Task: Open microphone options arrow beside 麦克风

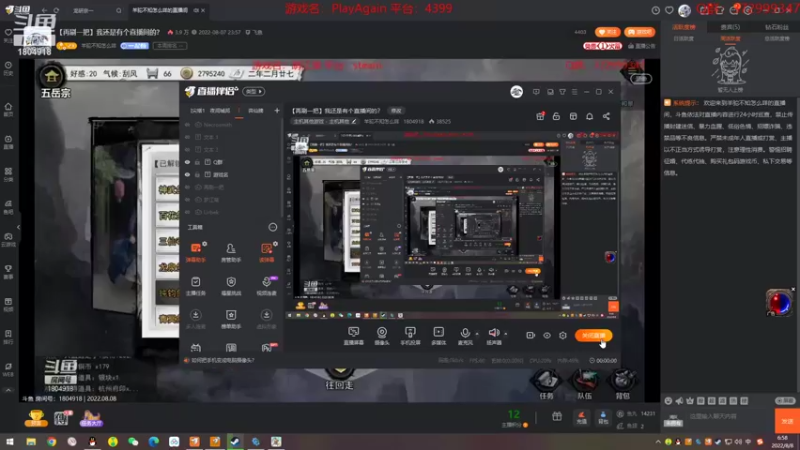Action: pos(477,334)
